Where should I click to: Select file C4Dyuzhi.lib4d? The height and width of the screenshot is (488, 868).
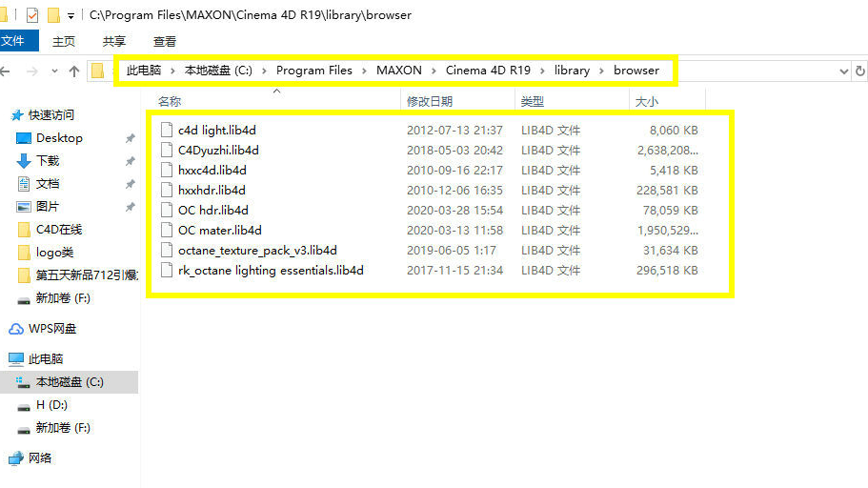point(218,150)
